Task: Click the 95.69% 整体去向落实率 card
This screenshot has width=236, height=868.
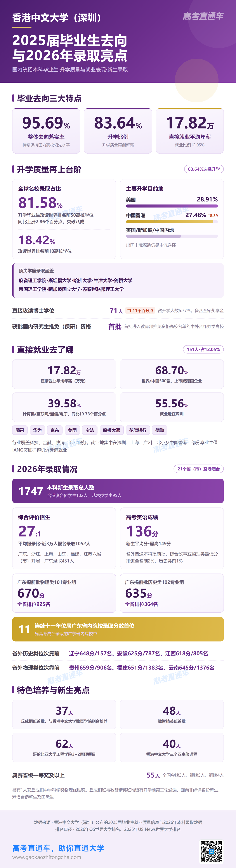Action: coord(46,131)
